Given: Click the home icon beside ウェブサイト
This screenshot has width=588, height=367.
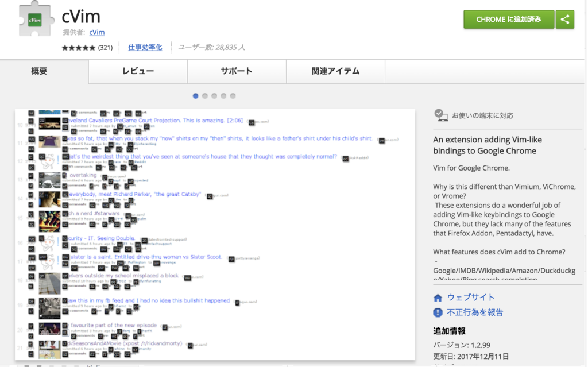Looking at the screenshot, I should click(x=438, y=298).
